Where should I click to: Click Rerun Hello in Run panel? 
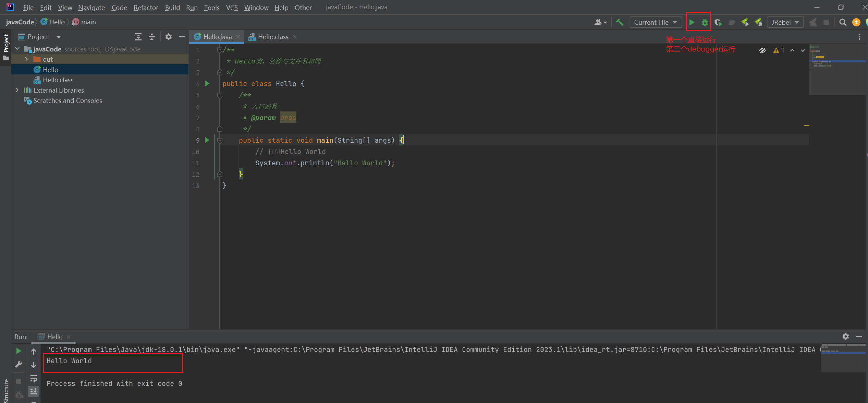coord(19,351)
